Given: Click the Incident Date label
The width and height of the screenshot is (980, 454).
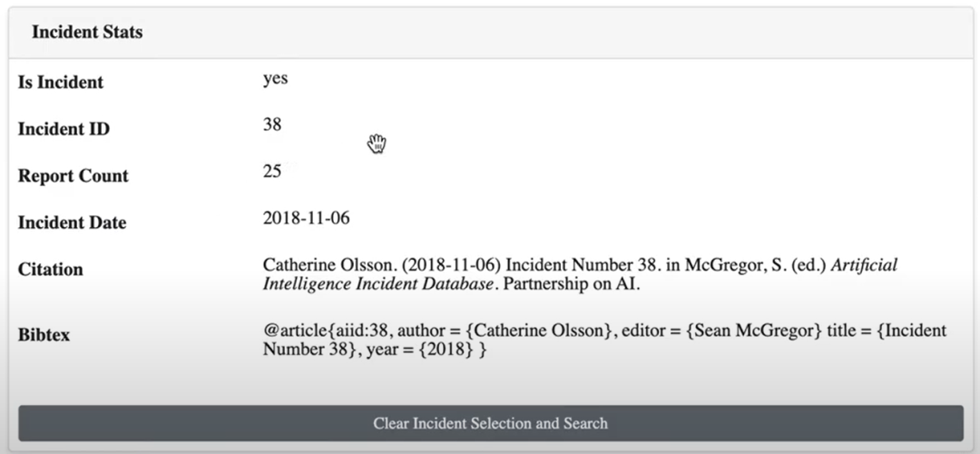Looking at the screenshot, I should pos(72,223).
